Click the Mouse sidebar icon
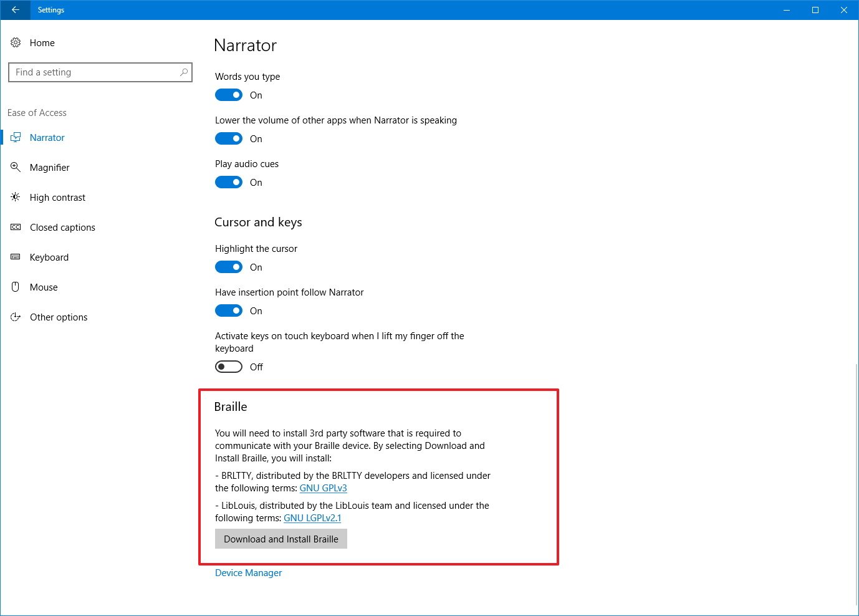The image size is (859, 616). click(16, 287)
